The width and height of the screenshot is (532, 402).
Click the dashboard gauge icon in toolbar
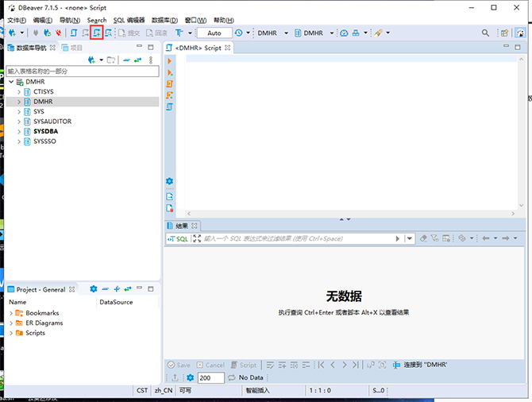pos(344,33)
